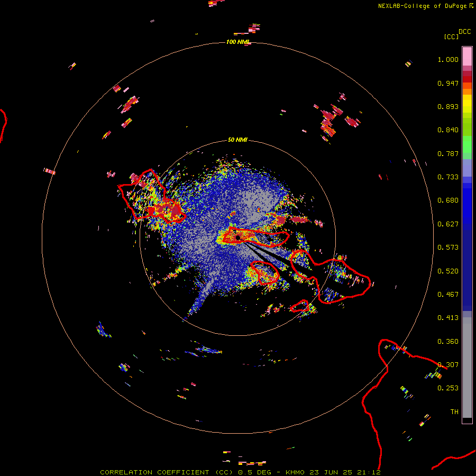Click the 0.520 scale value
Image resolution: width=476 pixels, height=476 pixels.
point(448,271)
